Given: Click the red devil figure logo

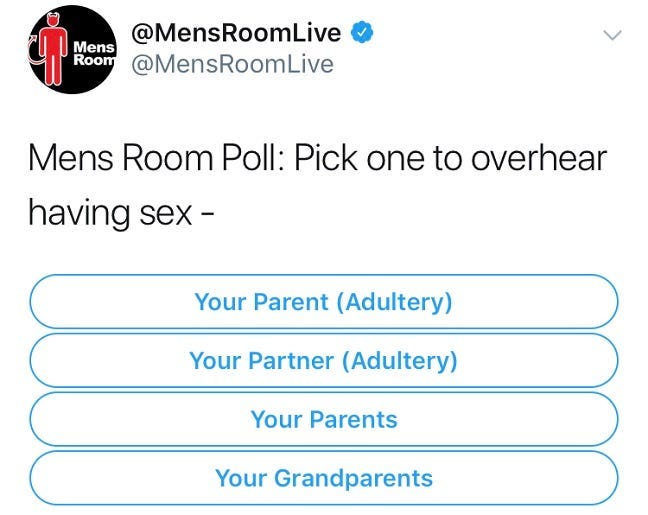Looking at the screenshot, I should click(x=53, y=49).
